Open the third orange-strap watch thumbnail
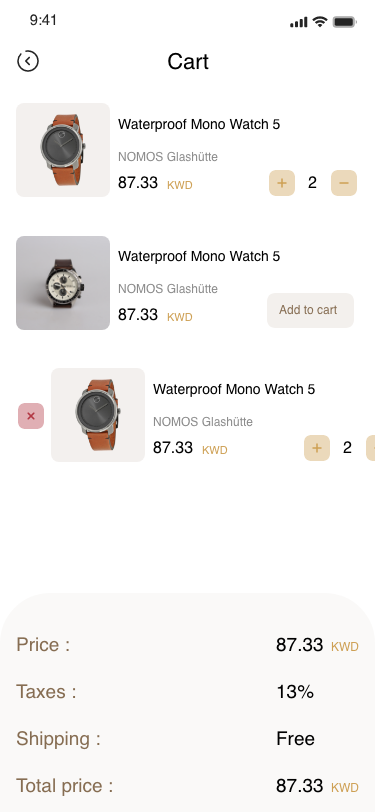 click(x=98, y=415)
